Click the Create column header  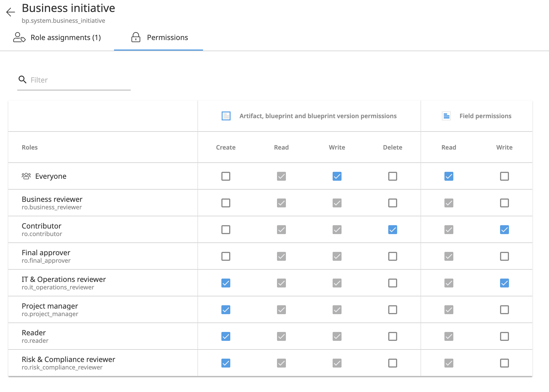[x=226, y=147]
